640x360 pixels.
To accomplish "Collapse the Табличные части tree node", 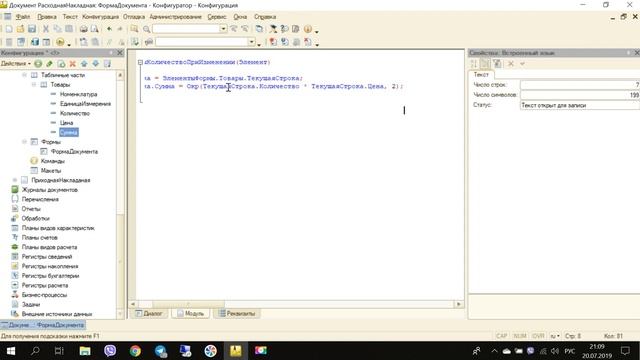I will point(24,75).
